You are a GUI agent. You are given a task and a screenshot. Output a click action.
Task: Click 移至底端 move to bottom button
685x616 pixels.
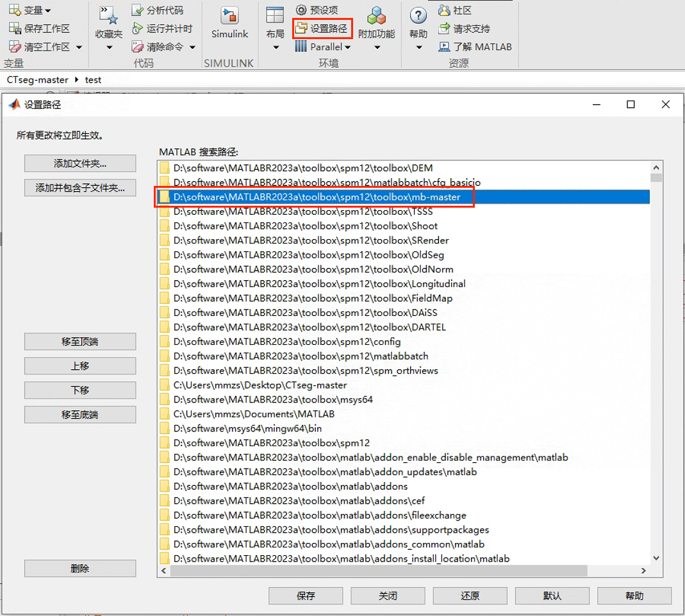80,415
